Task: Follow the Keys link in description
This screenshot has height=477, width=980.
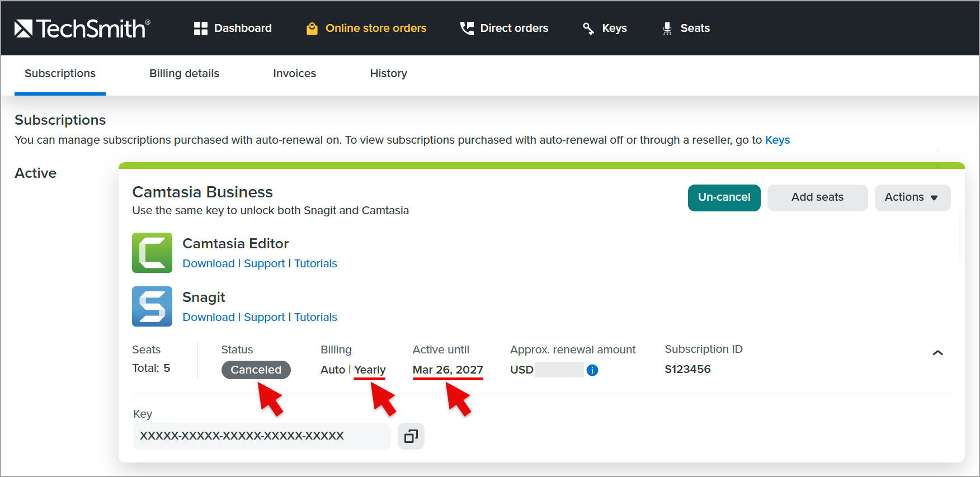Action: (x=778, y=140)
